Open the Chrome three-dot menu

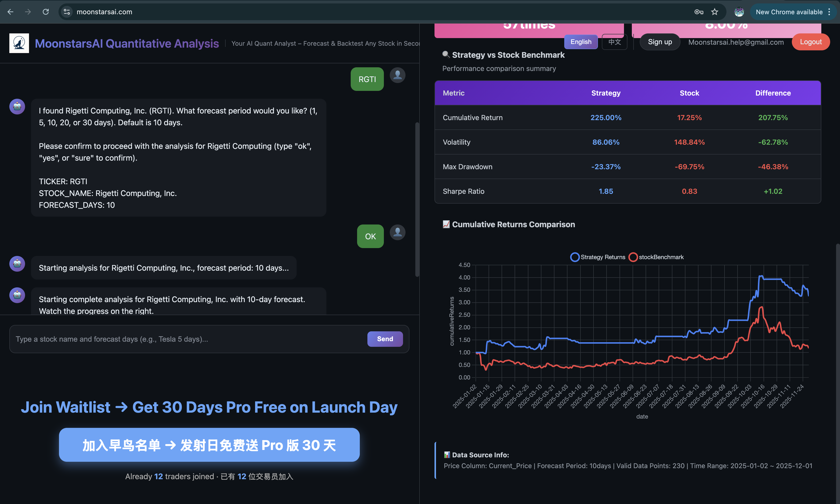click(829, 12)
